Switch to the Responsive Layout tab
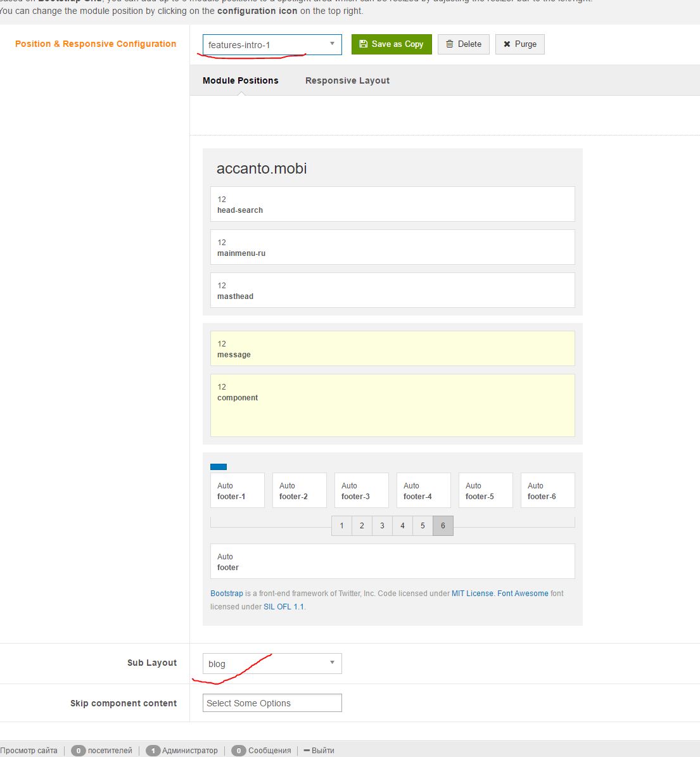700x757 pixels. (347, 80)
